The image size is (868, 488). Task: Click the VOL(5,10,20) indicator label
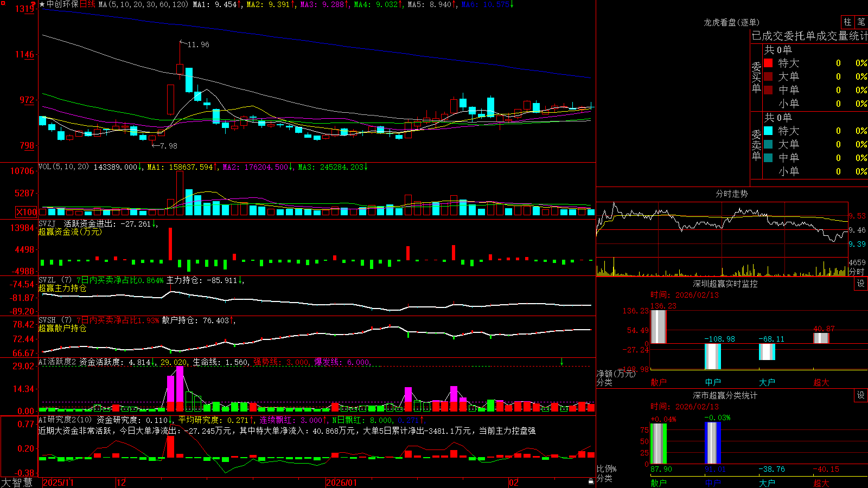[x=63, y=167]
